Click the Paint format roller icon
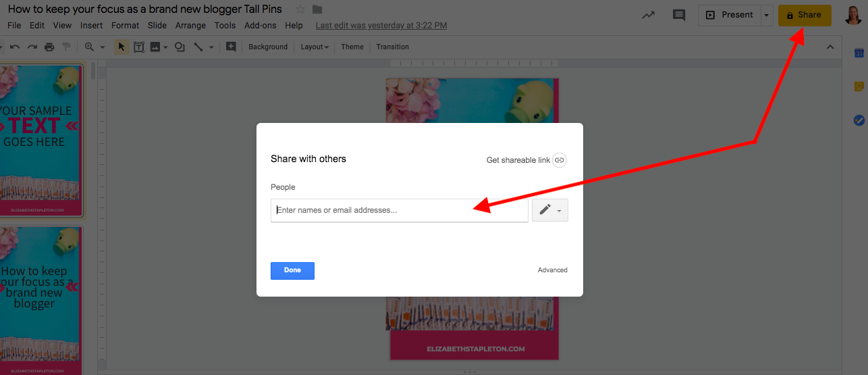The image size is (868, 375). (x=66, y=47)
